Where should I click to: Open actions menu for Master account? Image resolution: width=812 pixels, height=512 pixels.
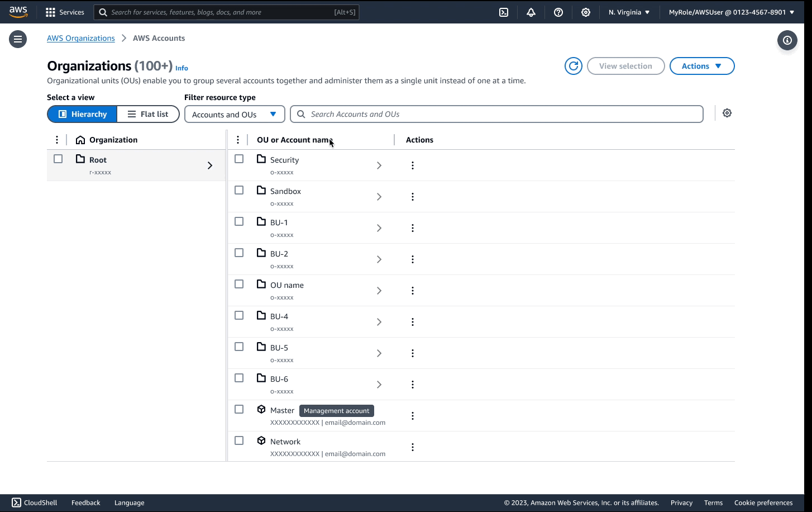point(413,416)
